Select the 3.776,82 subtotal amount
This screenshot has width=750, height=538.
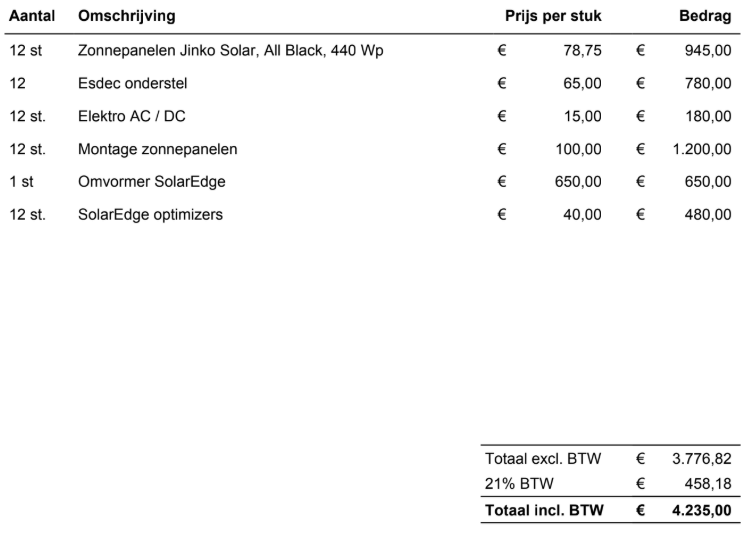click(701, 459)
